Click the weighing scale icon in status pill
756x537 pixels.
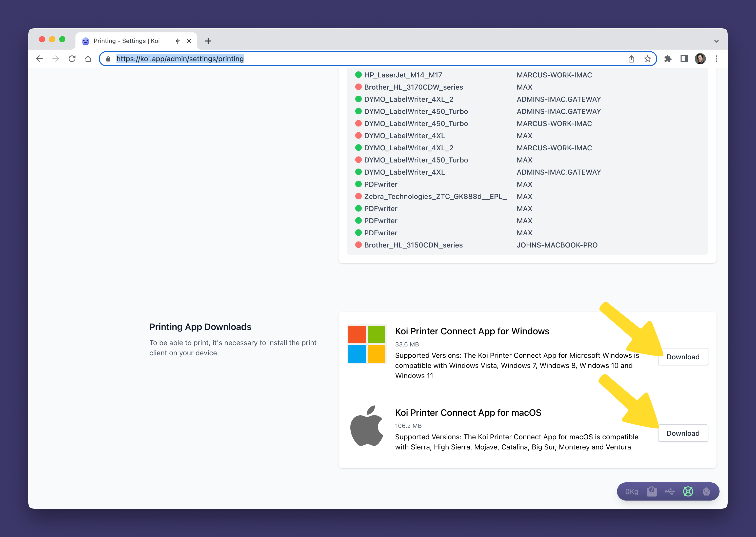[x=651, y=491]
